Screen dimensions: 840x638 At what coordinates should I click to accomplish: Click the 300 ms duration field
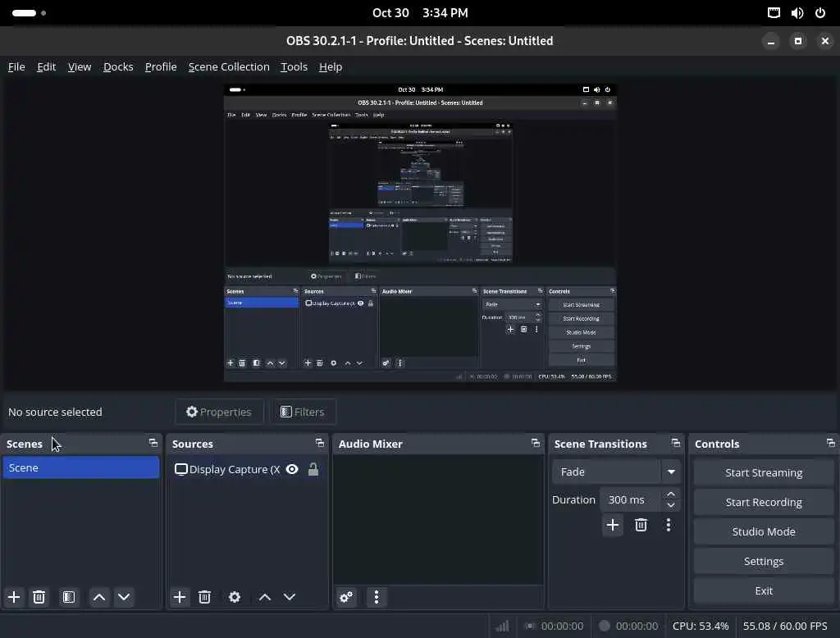pyautogui.click(x=631, y=499)
